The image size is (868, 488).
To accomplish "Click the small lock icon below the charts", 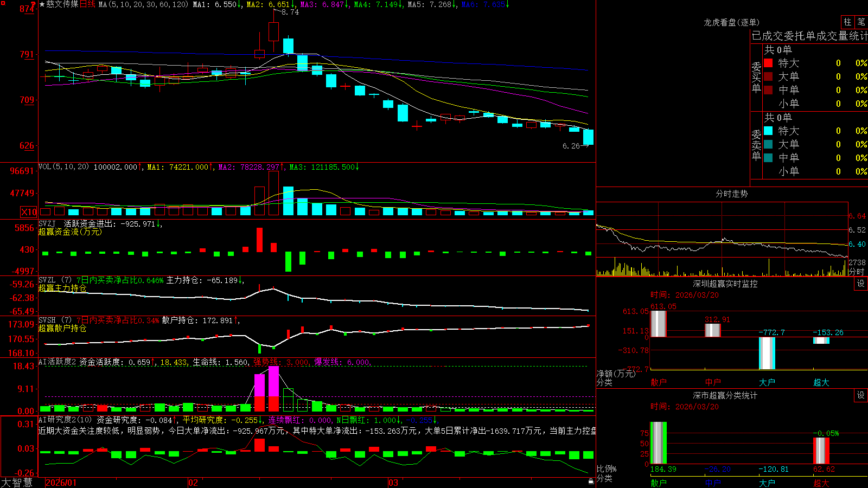I will point(591,481).
